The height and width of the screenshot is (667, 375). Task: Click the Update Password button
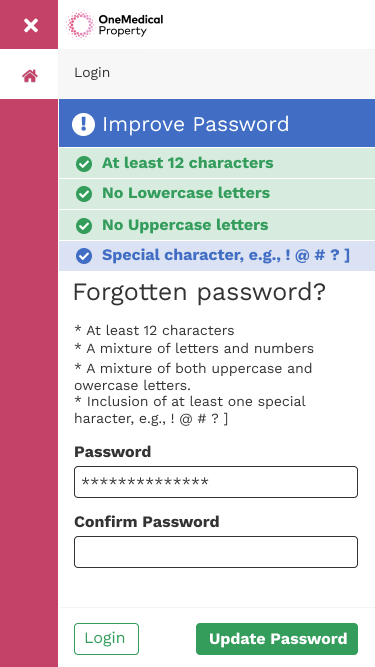(277, 639)
